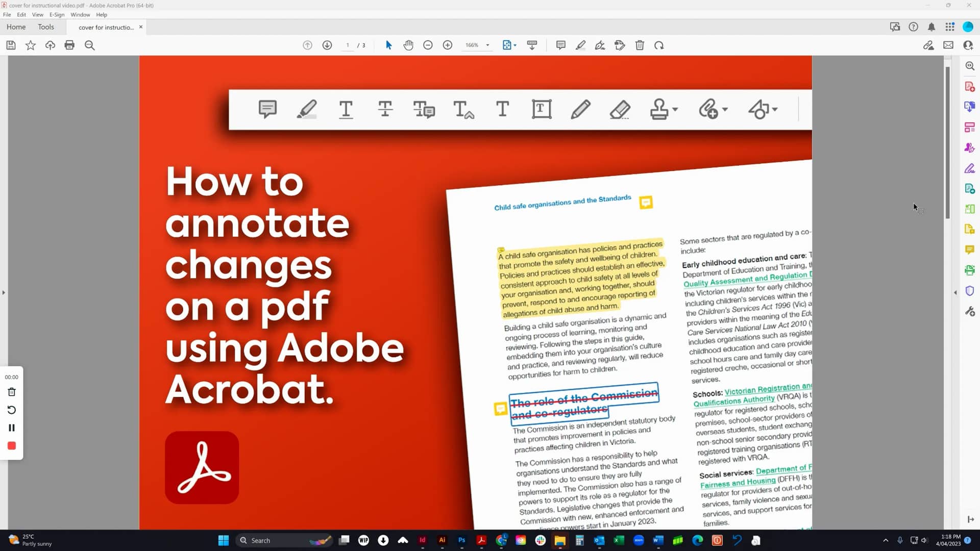Click the delete annotation trash icon
Image resolution: width=980 pixels, height=551 pixels.
pyautogui.click(x=640, y=45)
